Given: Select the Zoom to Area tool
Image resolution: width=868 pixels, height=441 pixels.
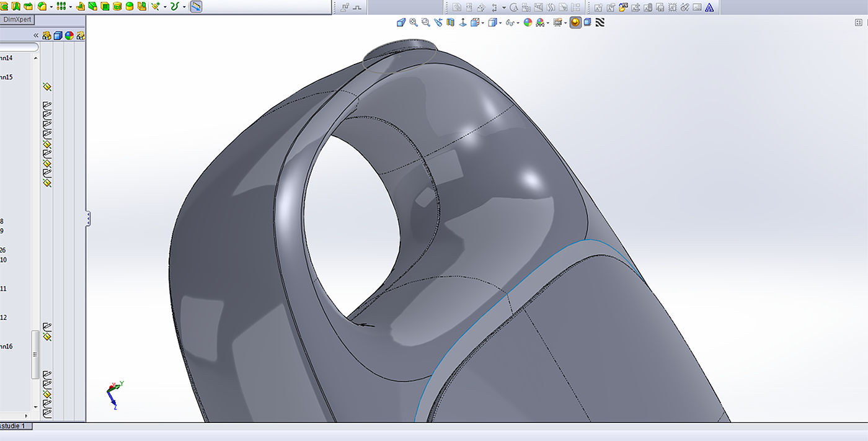Looking at the screenshot, I should [x=425, y=22].
